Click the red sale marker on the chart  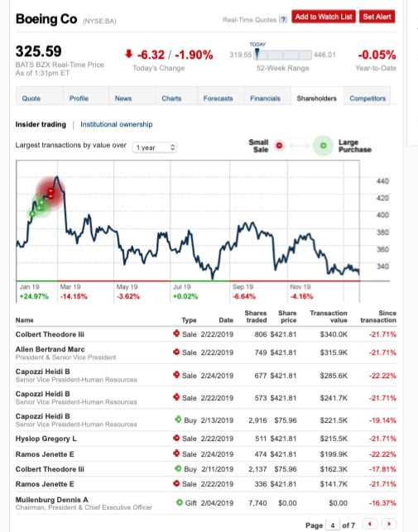point(50,194)
